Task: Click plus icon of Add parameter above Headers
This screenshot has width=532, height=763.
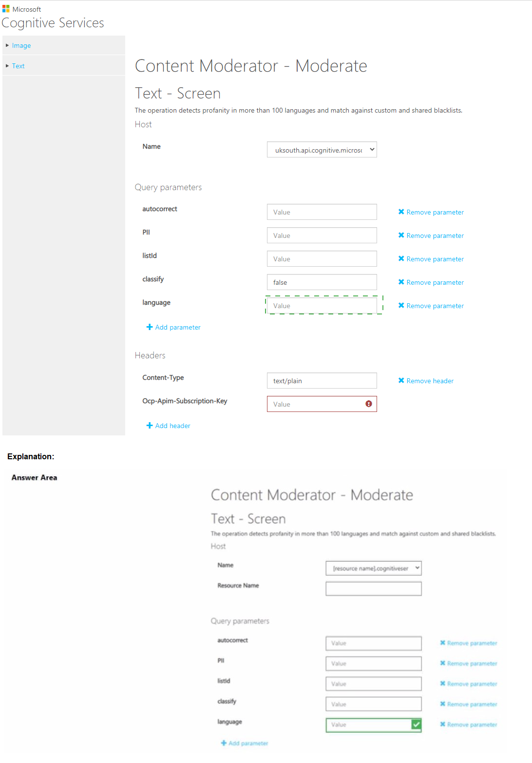Action: click(x=150, y=327)
